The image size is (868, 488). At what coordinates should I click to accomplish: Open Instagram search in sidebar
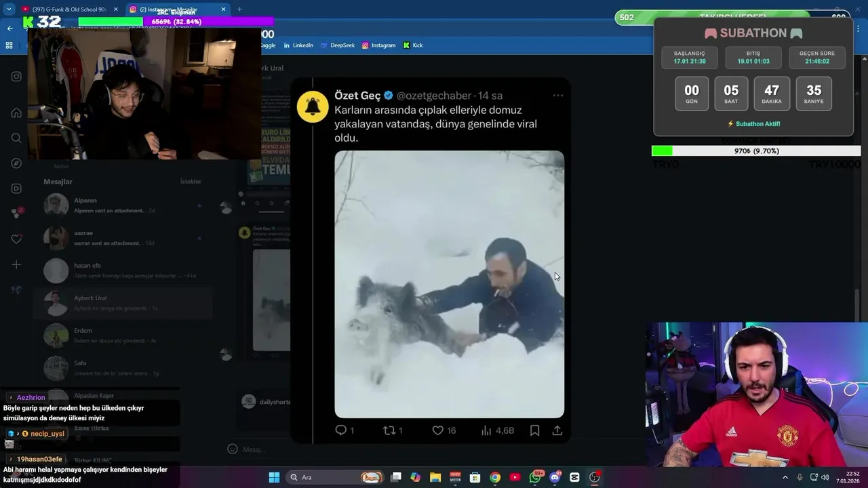coord(16,138)
